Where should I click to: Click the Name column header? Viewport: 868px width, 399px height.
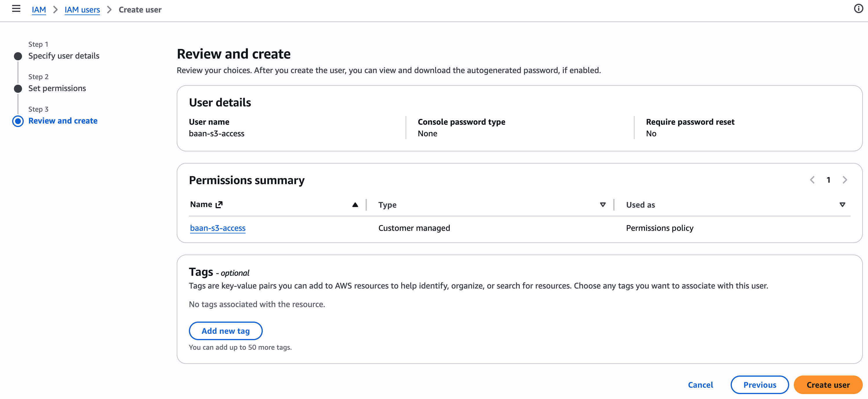coord(201,204)
